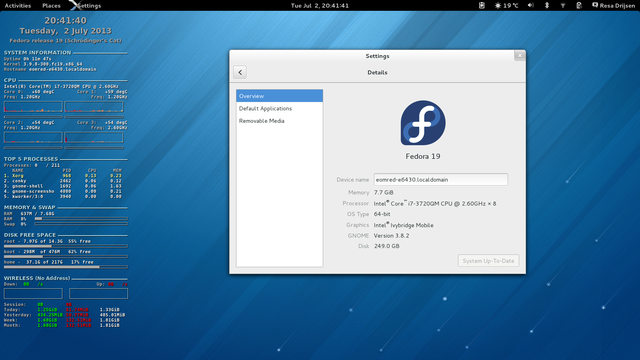The height and width of the screenshot is (360, 640).
Task: Click the wireless Up speed graph box
Action: point(98,293)
